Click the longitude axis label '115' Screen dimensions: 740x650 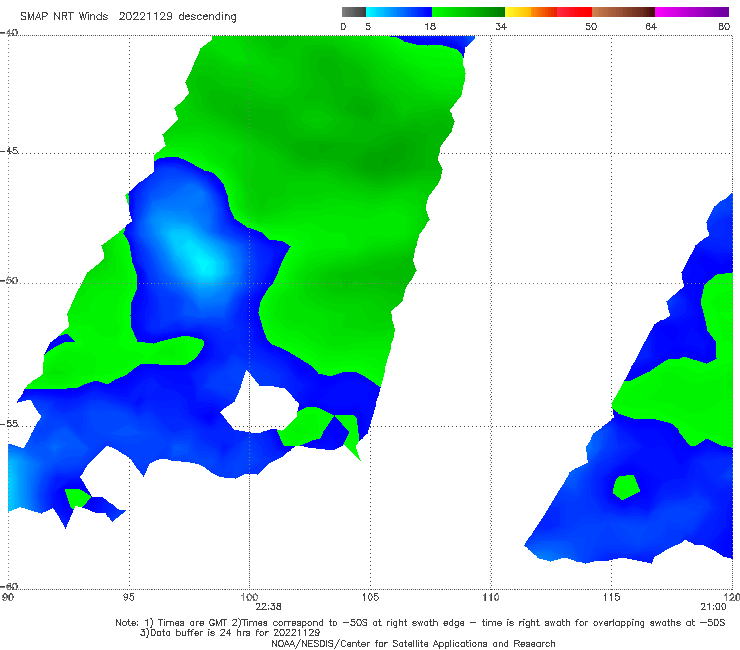click(x=612, y=597)
